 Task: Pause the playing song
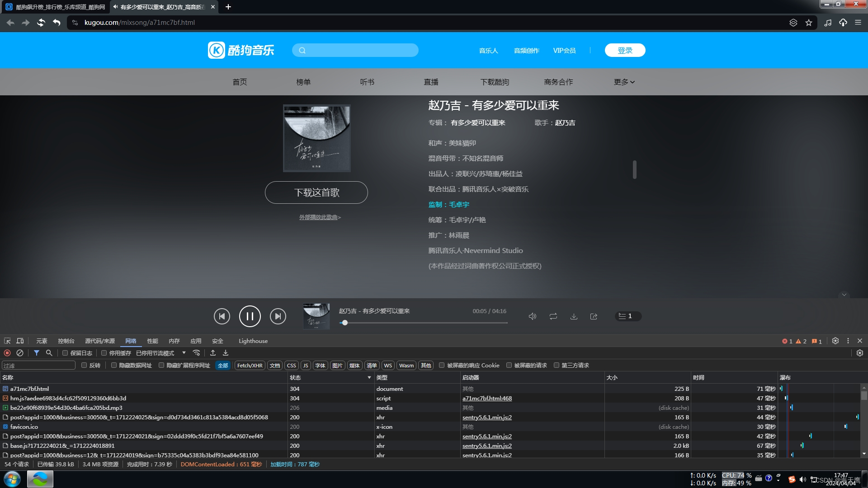click(250, 316)
